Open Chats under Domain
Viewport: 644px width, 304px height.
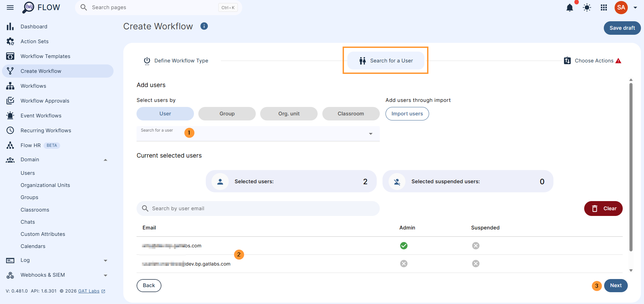tap(28, 222)
